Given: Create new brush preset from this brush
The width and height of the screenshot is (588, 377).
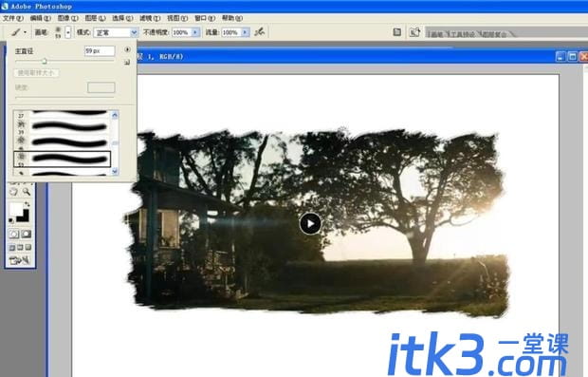Looking at the screenshot, I should pos(127,63).
